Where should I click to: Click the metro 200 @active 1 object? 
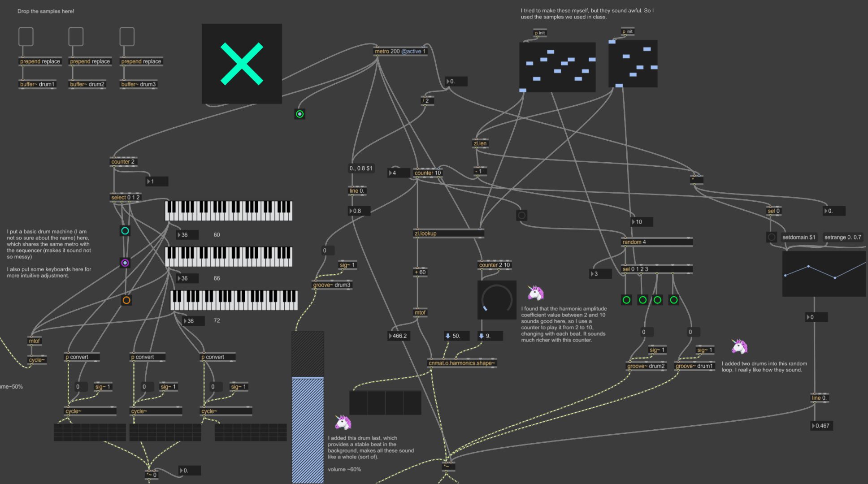(400, 51)
